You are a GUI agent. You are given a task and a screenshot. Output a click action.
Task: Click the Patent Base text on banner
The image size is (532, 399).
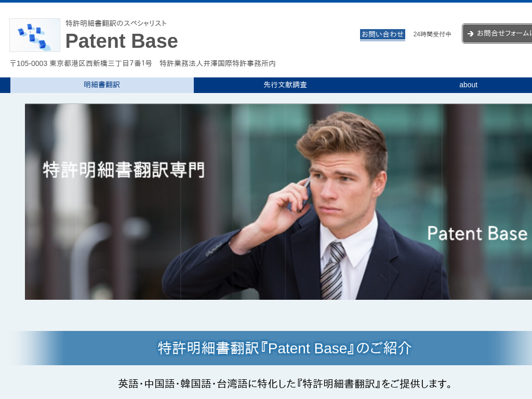[x=477, y=233]
